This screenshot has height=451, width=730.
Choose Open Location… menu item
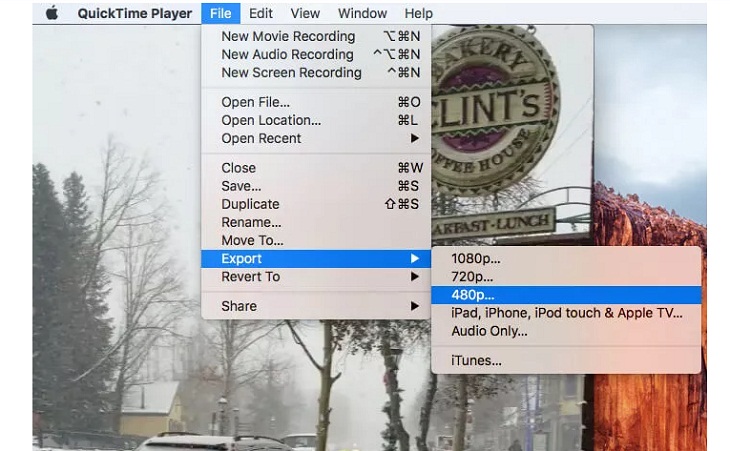tap(316, 120)
